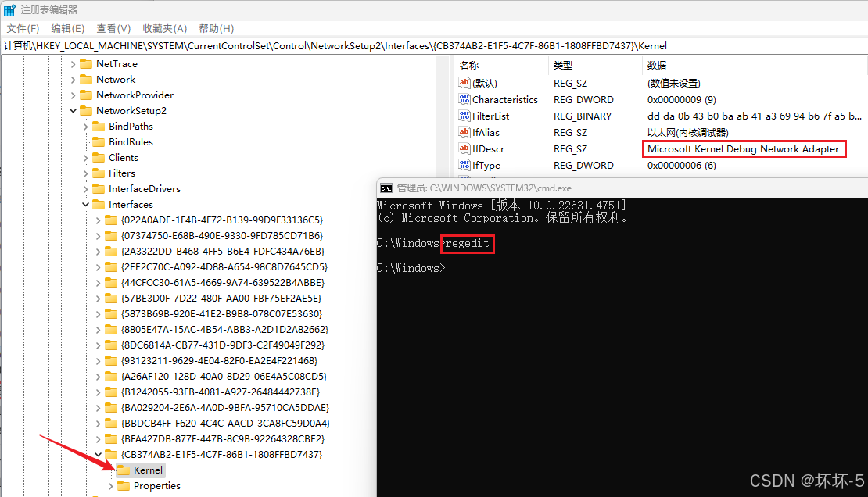
Task: Select the {A26AF120-128D-40A0-8D29-06E4A5C08CD5} key
Action: tap(224, 377)
